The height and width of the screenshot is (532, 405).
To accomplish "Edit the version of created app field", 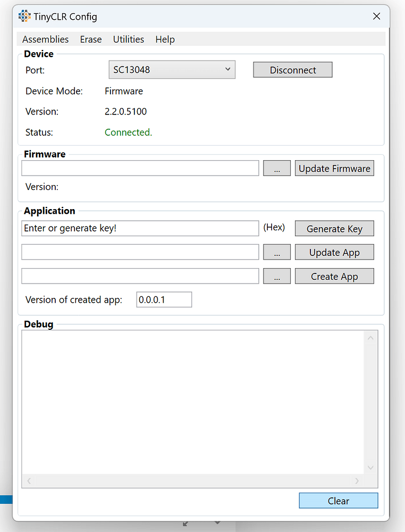I will point(164,300).
